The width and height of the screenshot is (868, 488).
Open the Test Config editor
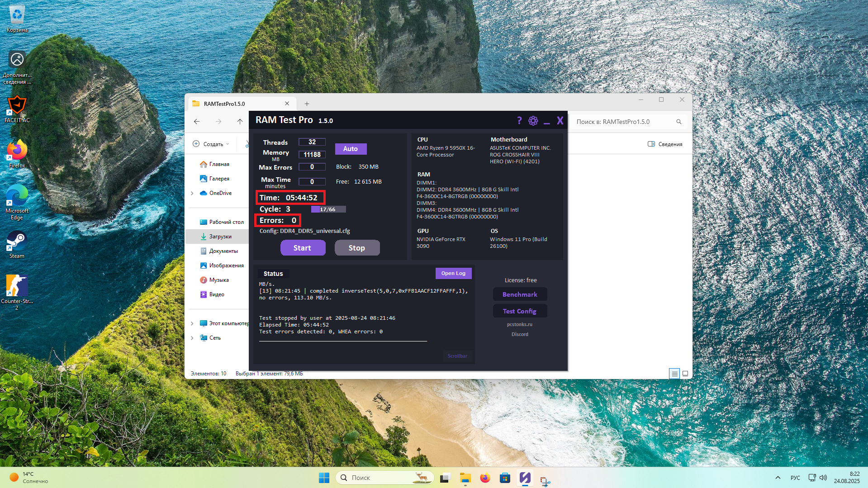(520, 311)
